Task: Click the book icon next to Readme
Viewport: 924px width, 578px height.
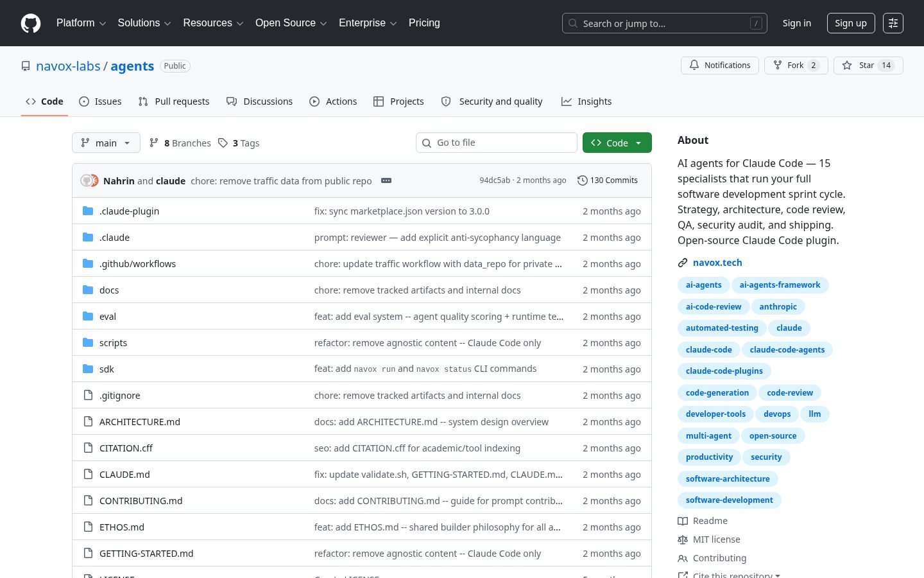Action: pyautogui.click(x=683, y=521)
